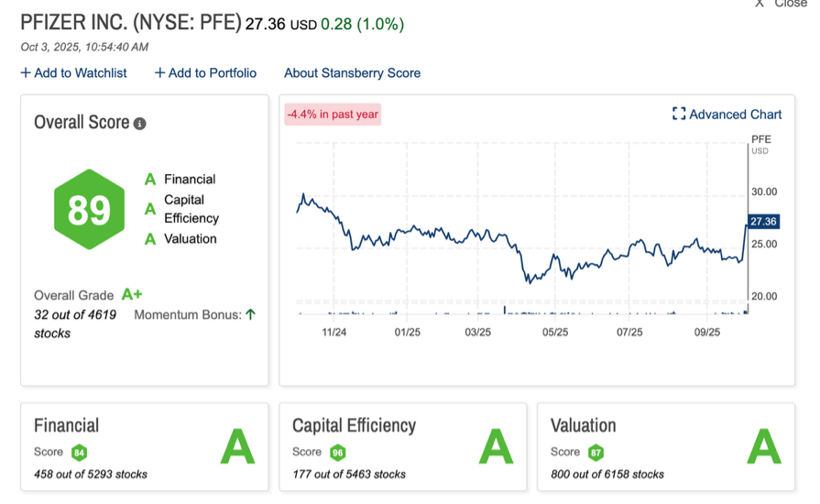Image resolution: width=820 pixels, height=504 pixels.
Task: Add Pfizer to Portfolio
Action: [x=212, y=73]
